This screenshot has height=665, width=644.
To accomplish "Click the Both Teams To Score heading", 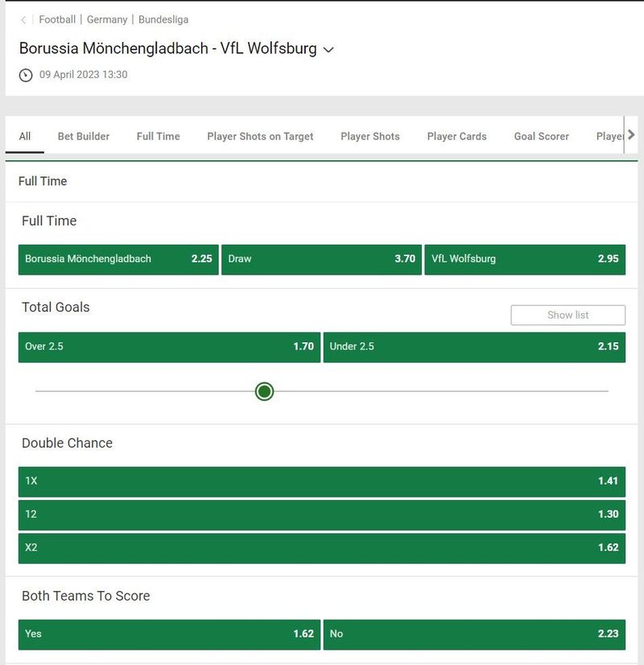I will (x=85, y=596).
